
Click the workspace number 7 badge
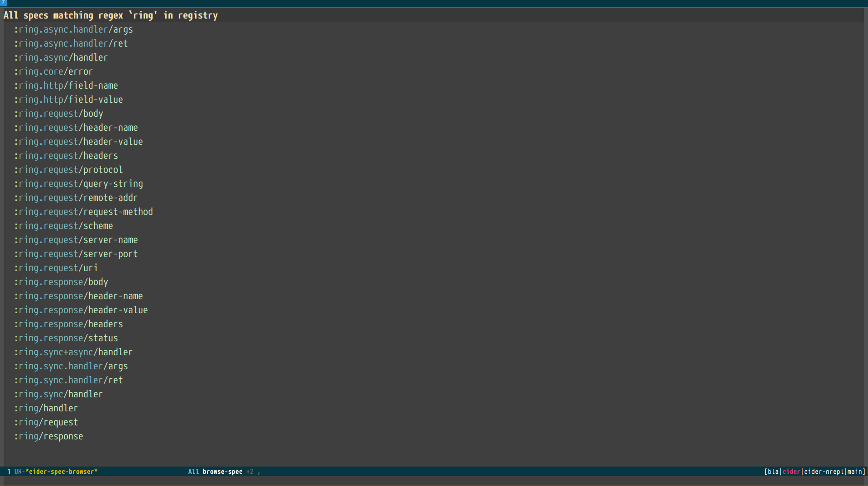[x=4, y=3]
